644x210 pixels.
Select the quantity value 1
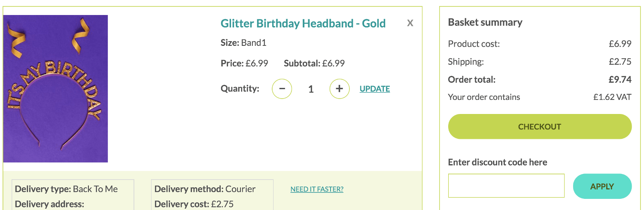311,89
